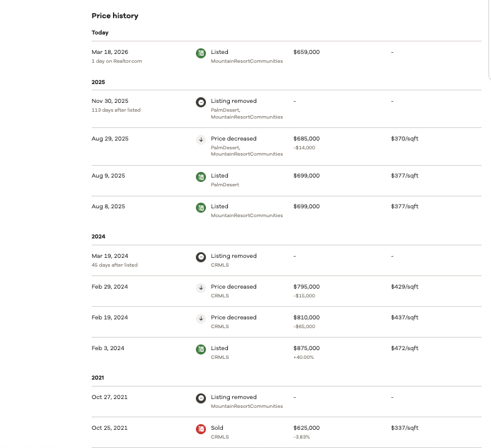Click the '1 day on Realtor.com' text
This screenshot has width=491, height=448.
[x=117, y=61]
